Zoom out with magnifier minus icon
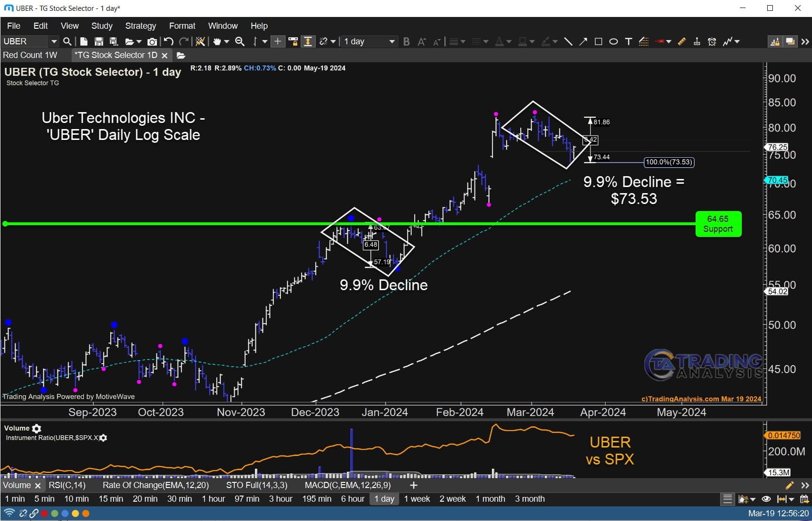 click(x=240, y=41)
